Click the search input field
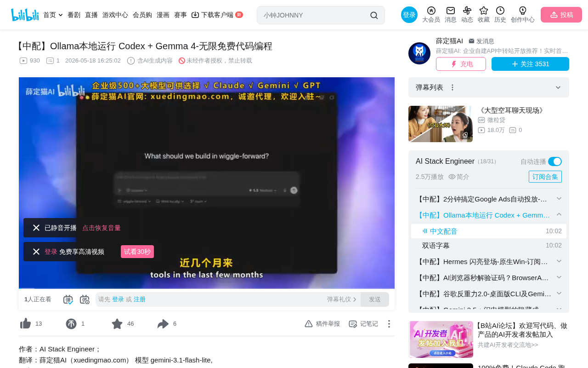 click(314, 15)
